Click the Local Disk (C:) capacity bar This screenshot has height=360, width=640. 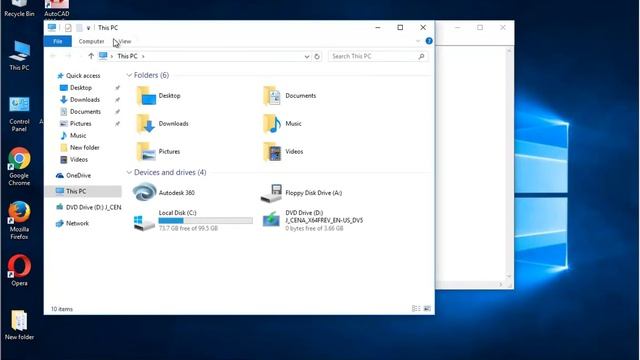206,220
